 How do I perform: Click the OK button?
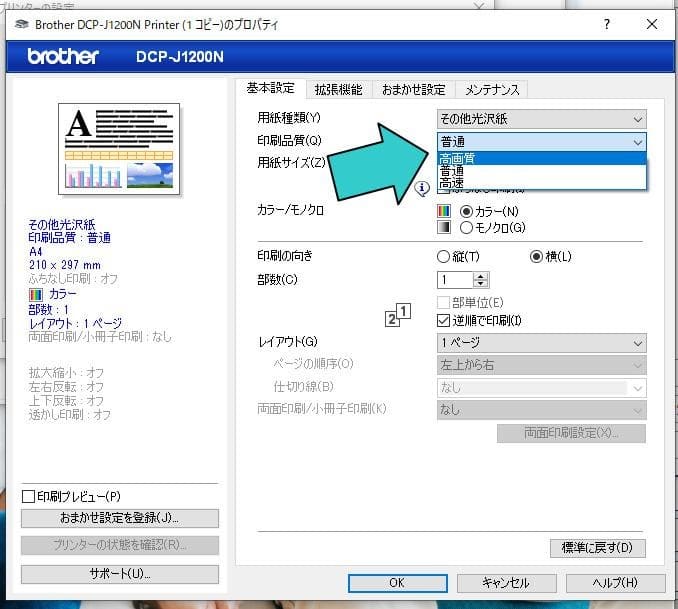tap(397, 583)
